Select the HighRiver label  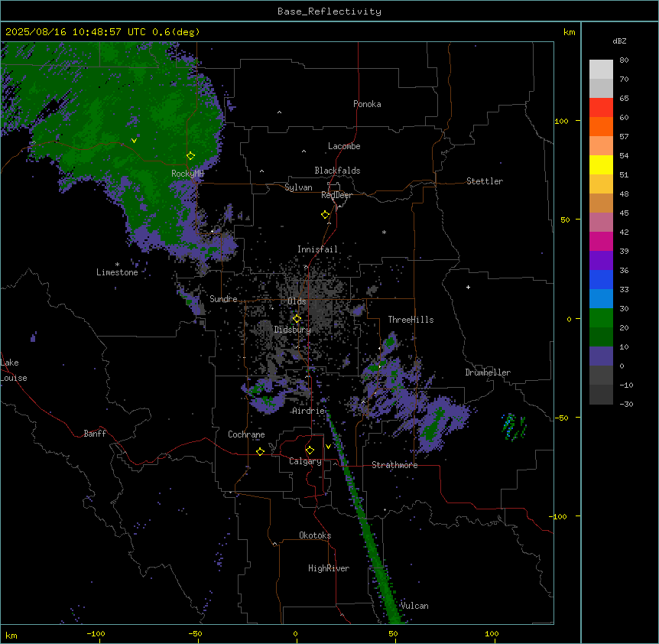329,568
